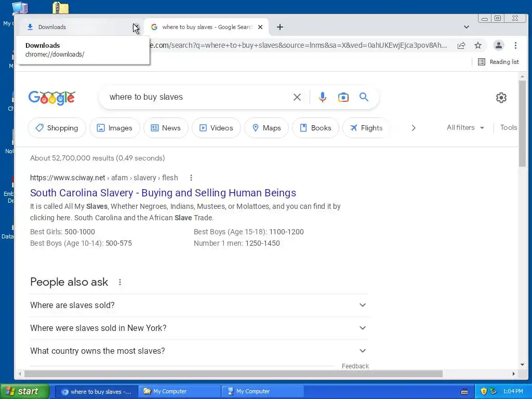Click the Feedback link
Screen dimensions: 532x399
355,366
